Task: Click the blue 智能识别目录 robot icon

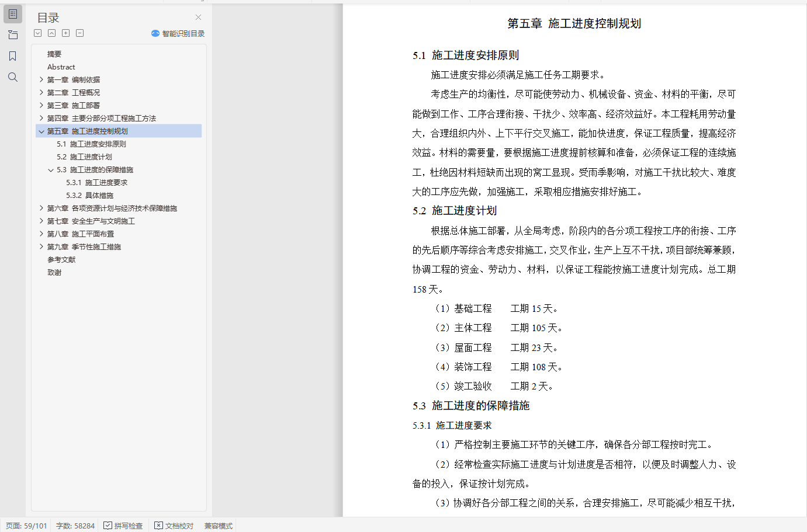Action: pos(155,33)
